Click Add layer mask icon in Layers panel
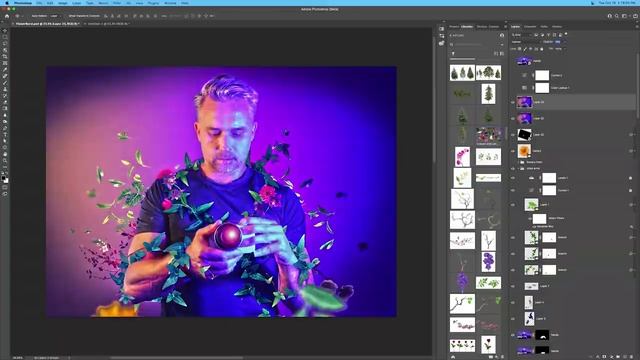Viewport: 640px width, 360px height. (604, 357)
